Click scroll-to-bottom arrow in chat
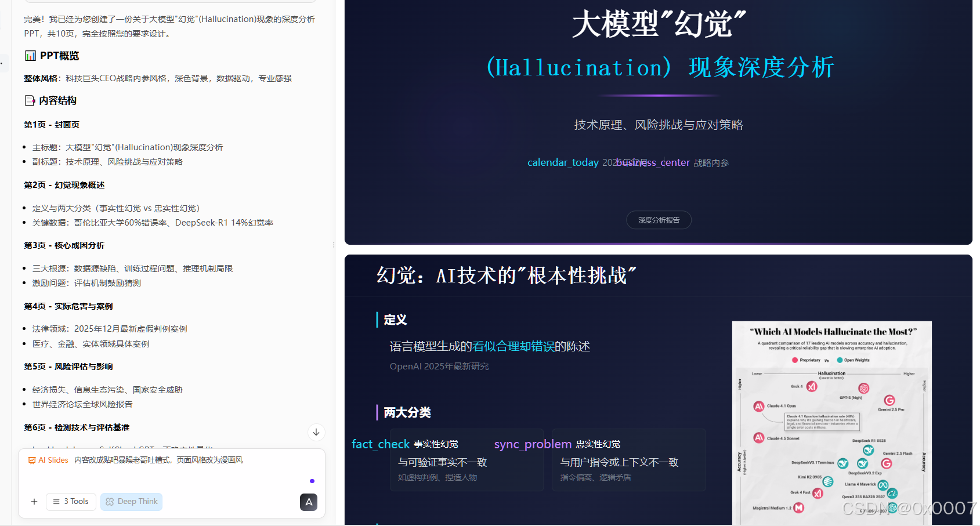 (316, 432)
